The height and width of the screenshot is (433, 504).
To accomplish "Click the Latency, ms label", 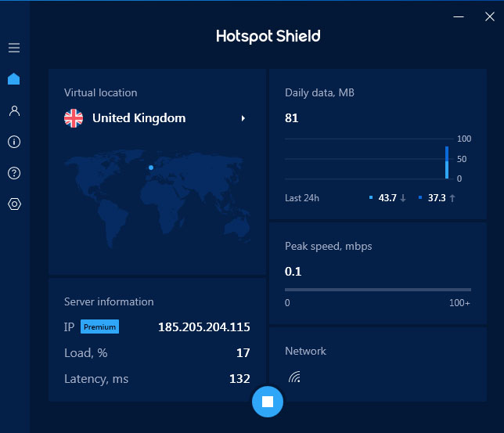I will (x=96, y=379).
